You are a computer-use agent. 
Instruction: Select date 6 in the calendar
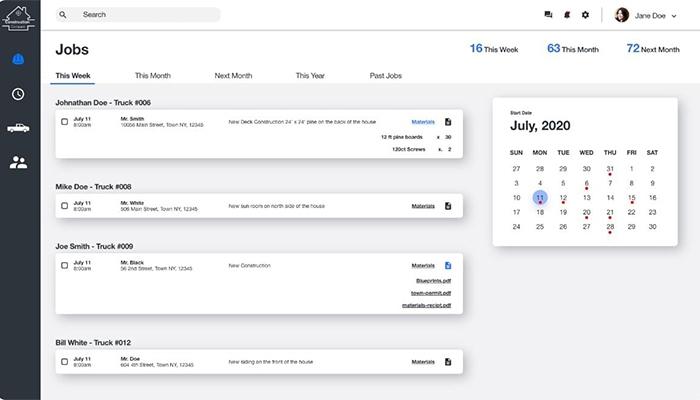(x=587, y=183)
